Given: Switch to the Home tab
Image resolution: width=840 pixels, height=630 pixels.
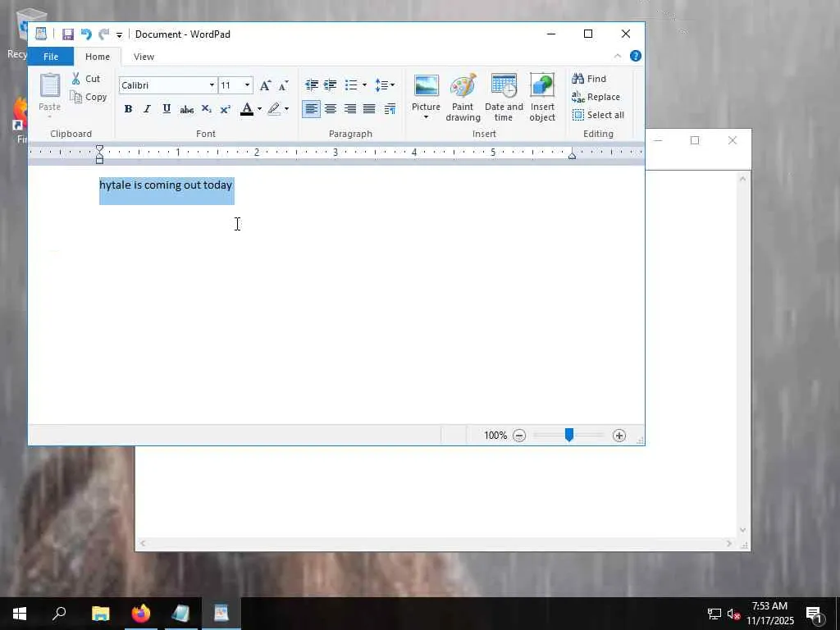Looking at the screenshot, I should coord(98,57).
